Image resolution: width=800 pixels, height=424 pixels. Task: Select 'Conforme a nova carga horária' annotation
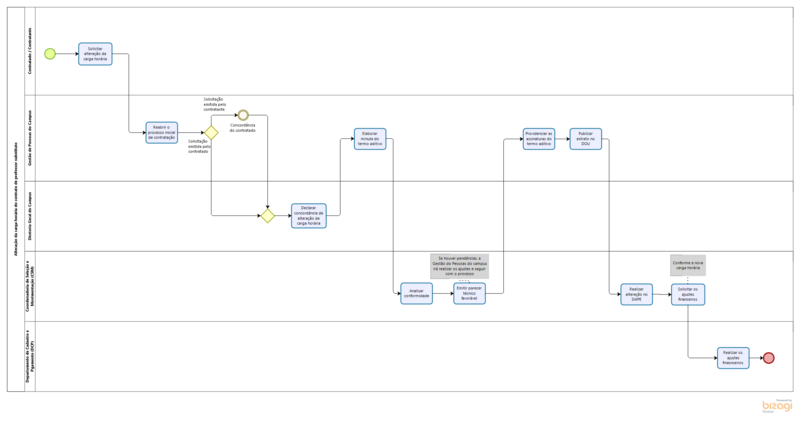[688, 264]
